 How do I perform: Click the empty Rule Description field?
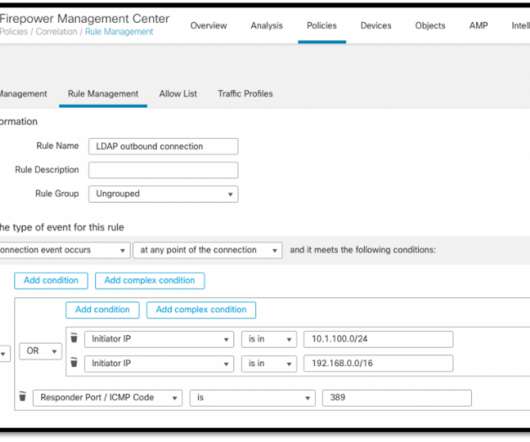pos(163,170)
